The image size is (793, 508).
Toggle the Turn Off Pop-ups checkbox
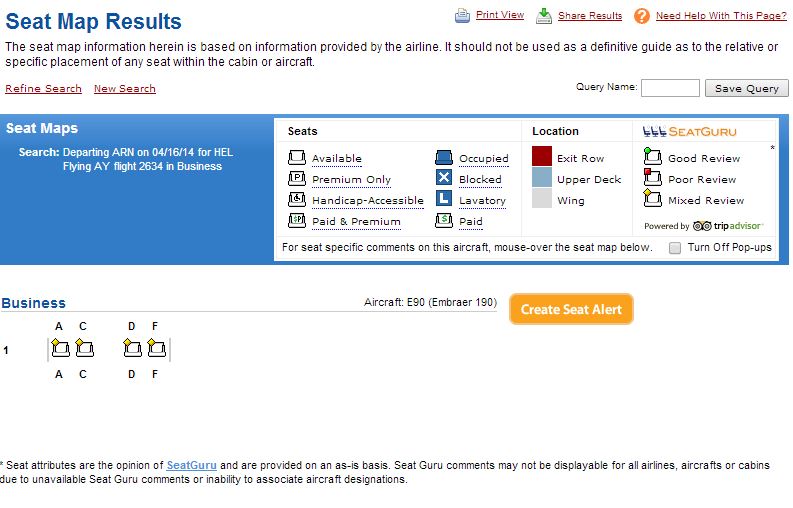(x=675, y=247)
